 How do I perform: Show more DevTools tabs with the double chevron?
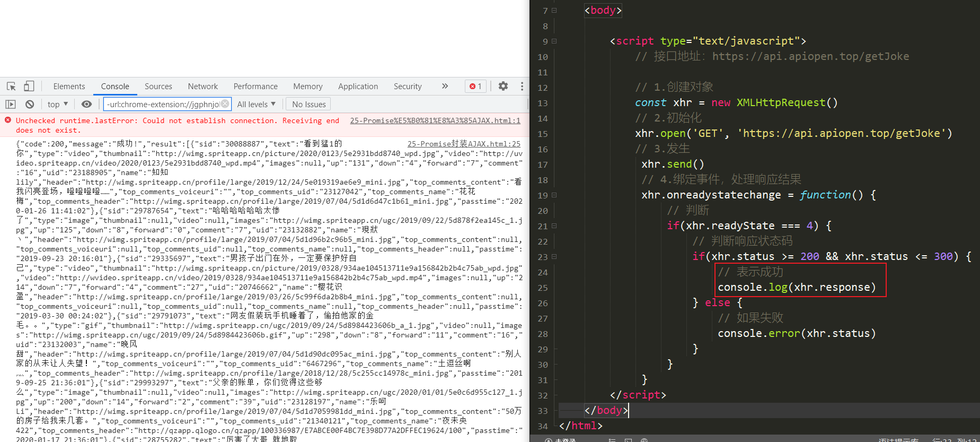pos(445,86)
